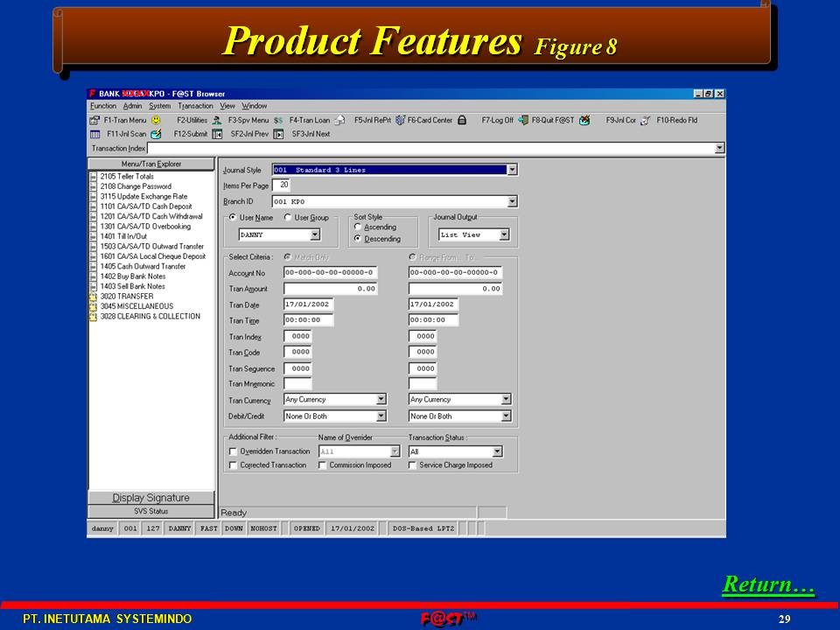Click the F11-Jnl Scan toolbar icon
The height and width of the screenshot is (630, 840).
pos(95,134)
